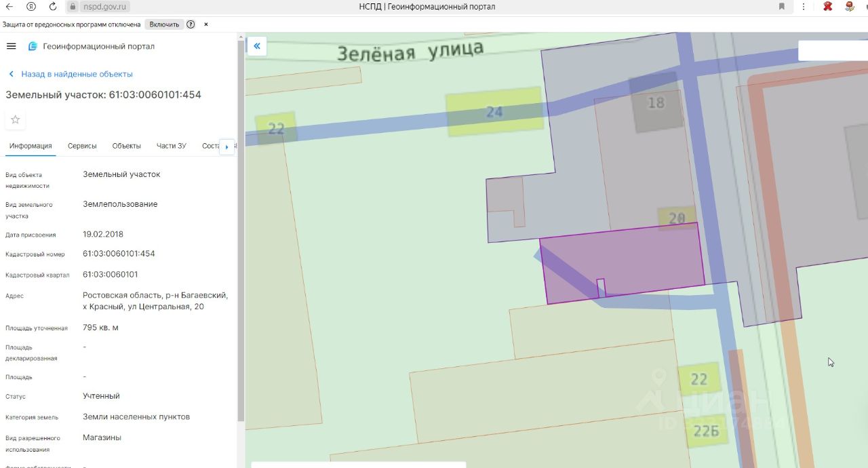The image size is (868, 468).
Task: Switch to the Информация tab
Action: point(31,146)
